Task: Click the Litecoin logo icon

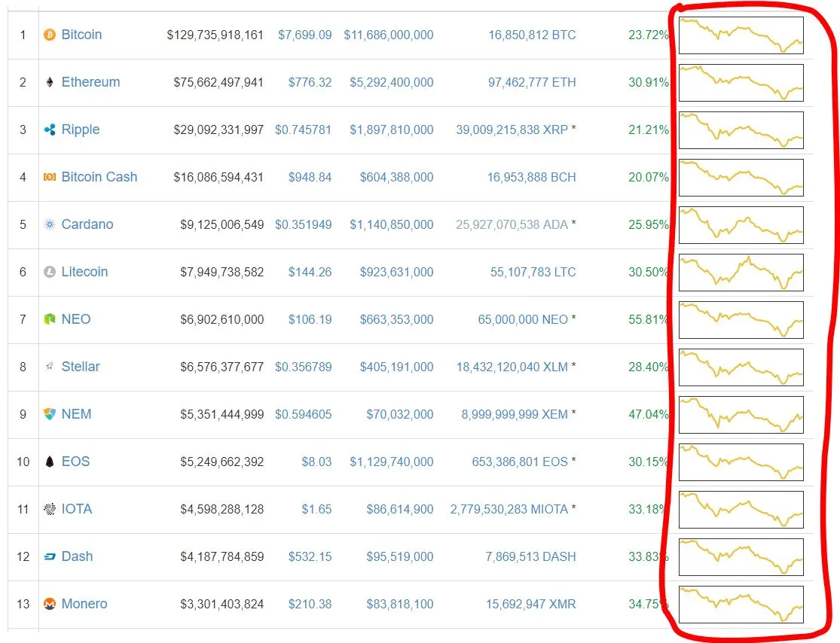Action: click(49, 272)
